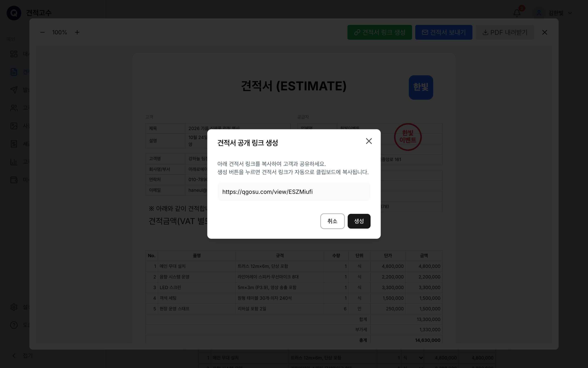Open the tax invoice sidebar icon
Screen dimensions: 588x368
[x=14, y=144]
